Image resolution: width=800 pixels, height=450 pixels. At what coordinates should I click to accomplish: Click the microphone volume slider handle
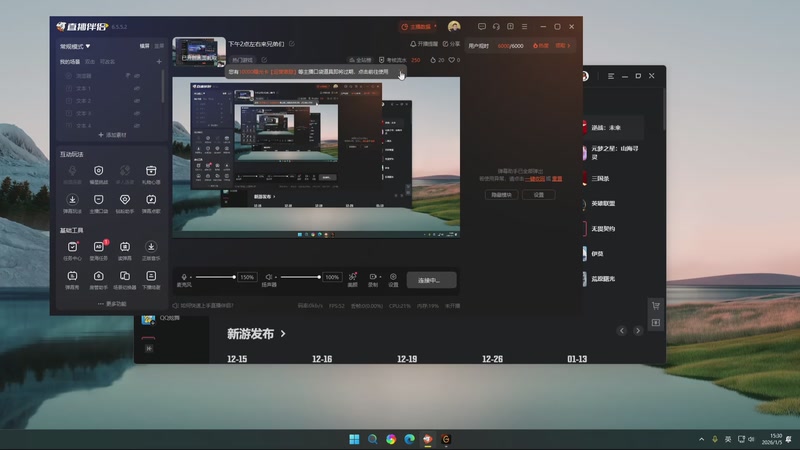pyautogui.click(x=234, y=277)
